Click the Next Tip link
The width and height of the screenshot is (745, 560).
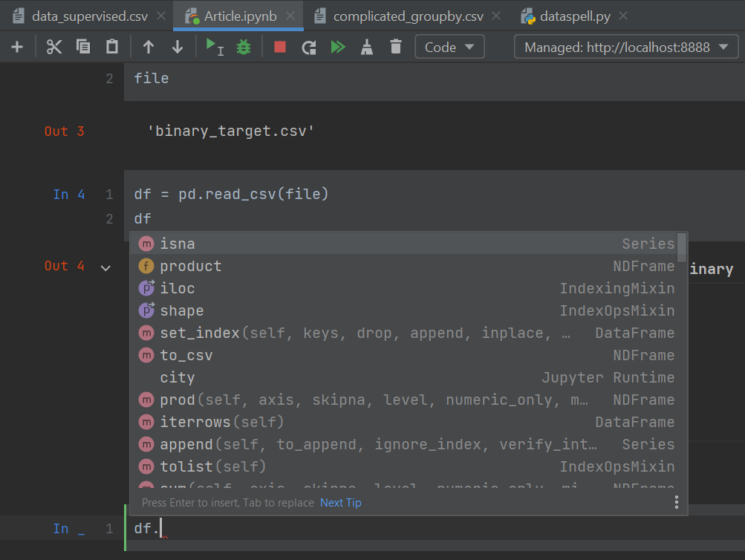[340, 503]
